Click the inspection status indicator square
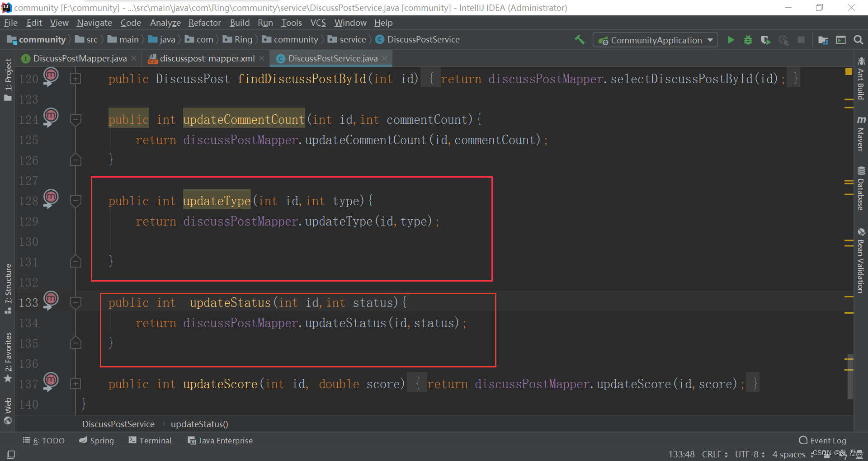 click(x=849, y=71)
